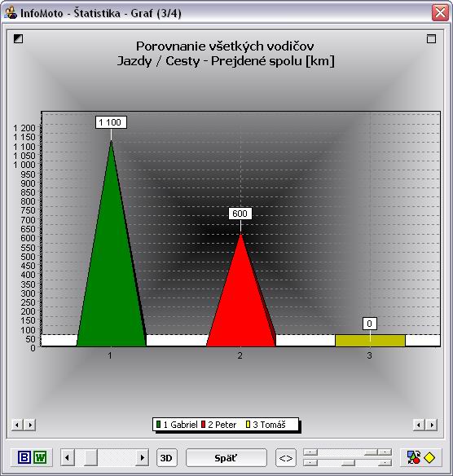Select the 3 Tomáš legend entry
Image resolution: width=453 pixels, height=476 pixels.
[266, 425]
